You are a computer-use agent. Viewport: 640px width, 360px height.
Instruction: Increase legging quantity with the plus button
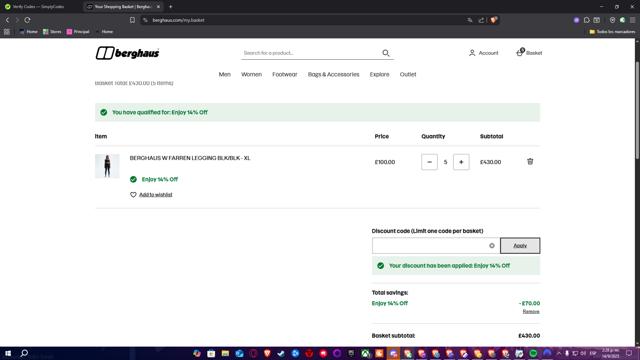(461, 162)
